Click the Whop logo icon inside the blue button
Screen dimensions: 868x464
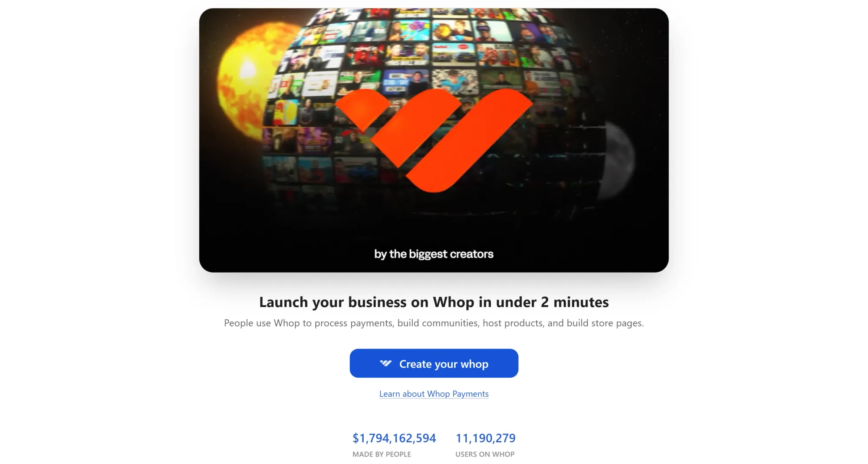click(385, 363)
